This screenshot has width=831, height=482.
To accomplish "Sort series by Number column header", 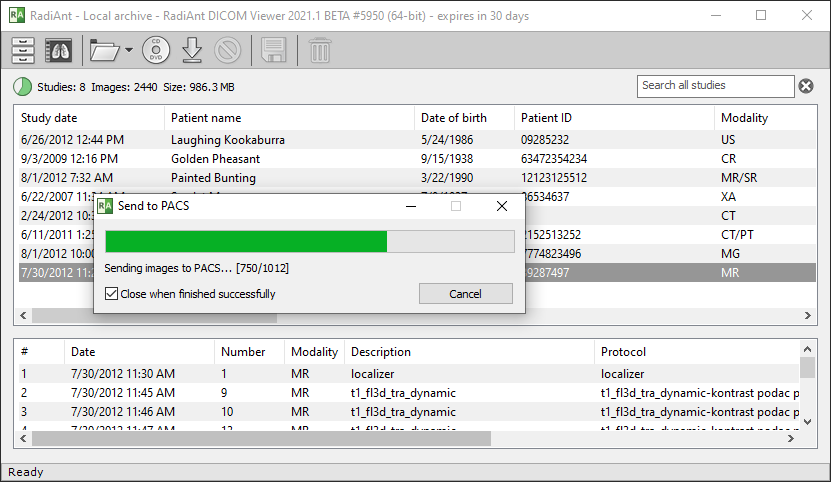I will [x=249, y=352].
